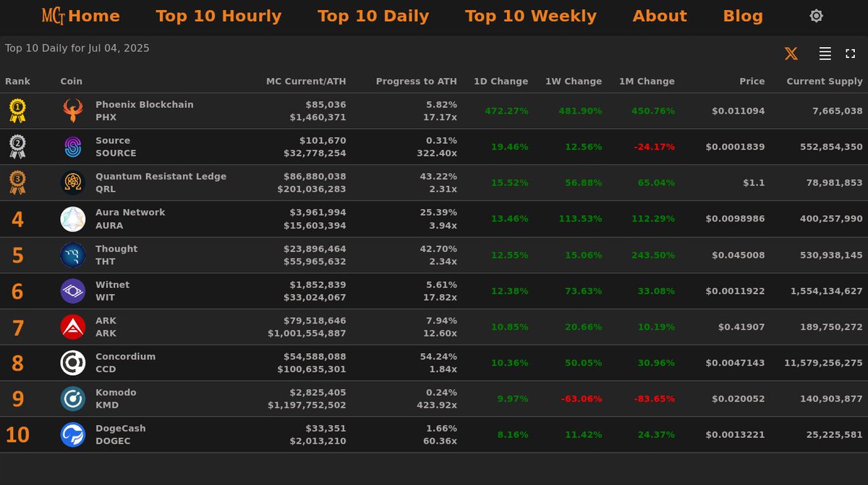Click the Concordium coin logo
Viewport: 868px width, 485px height.
(x=73, y=363)
